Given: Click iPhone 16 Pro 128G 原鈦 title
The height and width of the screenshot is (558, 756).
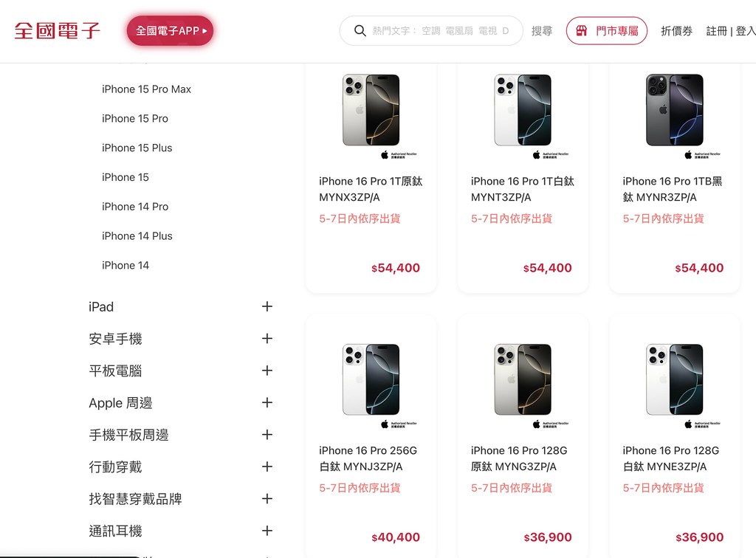Looking at the screenshot, I should [519, 458].
